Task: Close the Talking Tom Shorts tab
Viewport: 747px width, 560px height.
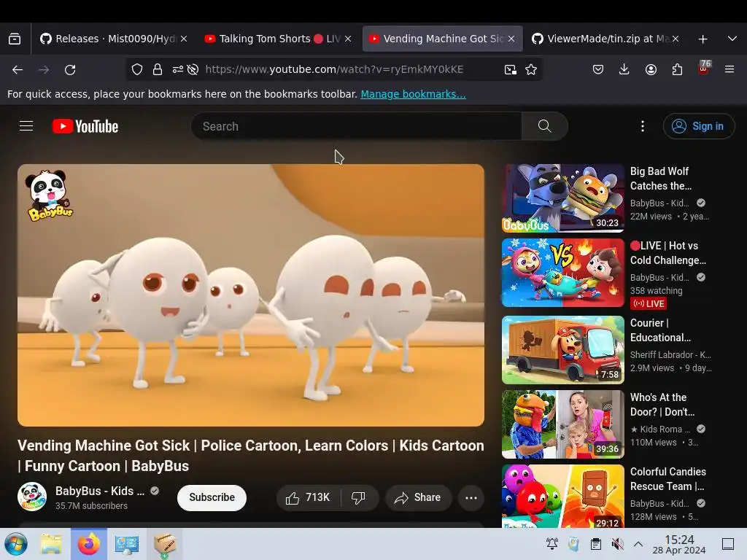Action: point(348,39)
